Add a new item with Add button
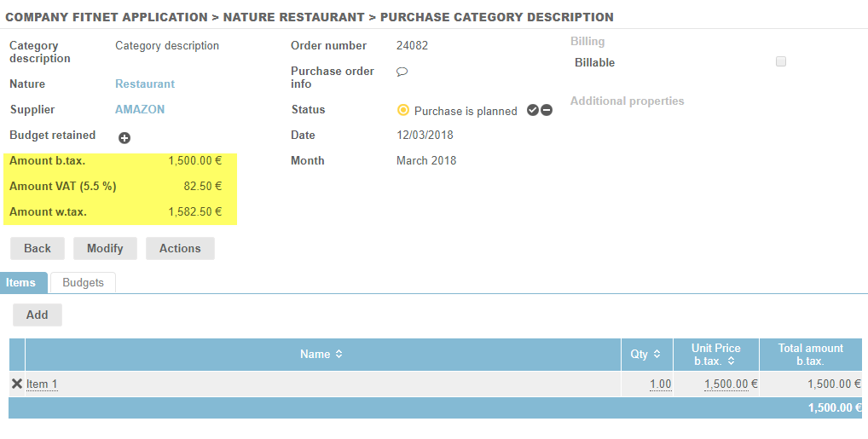Screen dimensions: 868x439 coord(37,315)
